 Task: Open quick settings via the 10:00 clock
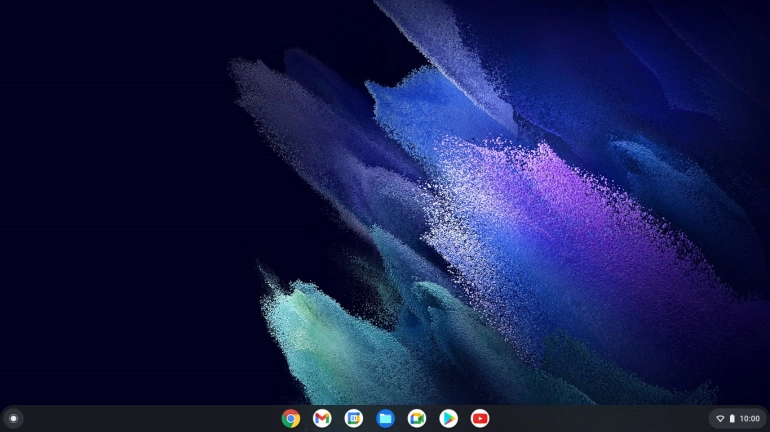[749, 418]
